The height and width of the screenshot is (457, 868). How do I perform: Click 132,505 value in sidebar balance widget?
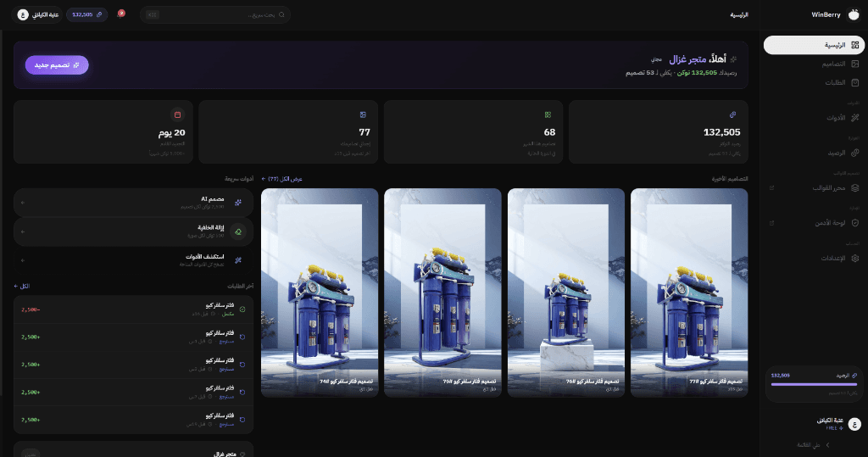pos(781,376)
